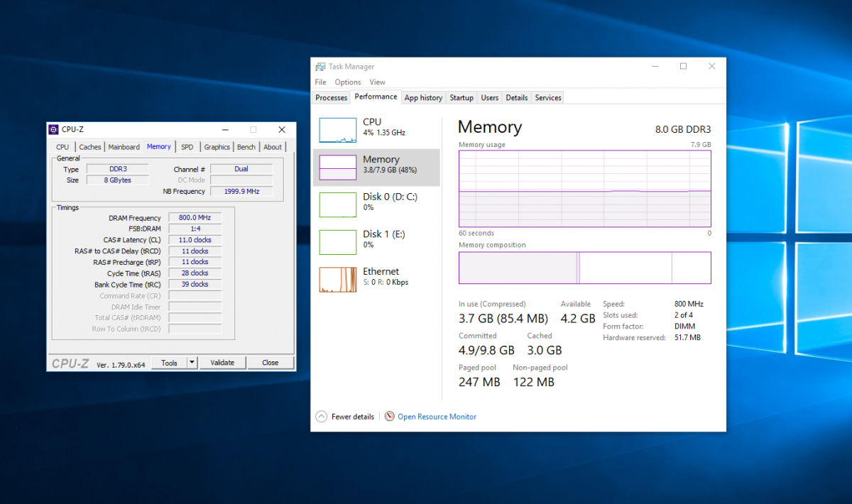Click the Fewer details label
Screen dimensions: 852x504
point(353,417)
